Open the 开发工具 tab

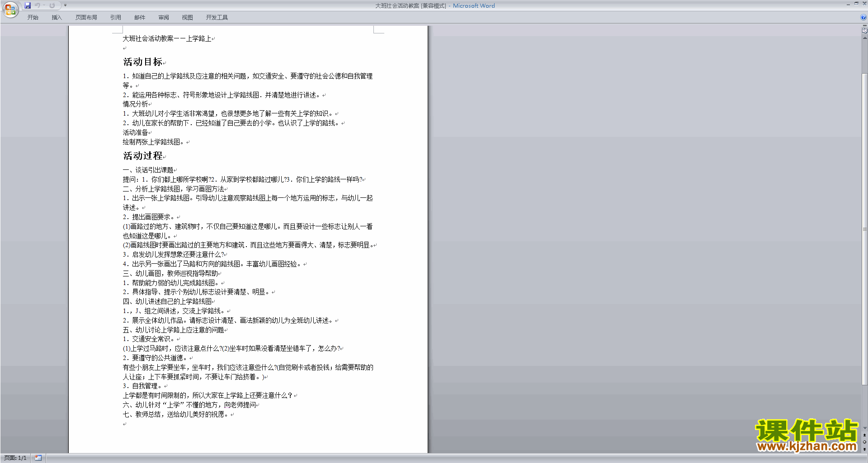point(217,17)
